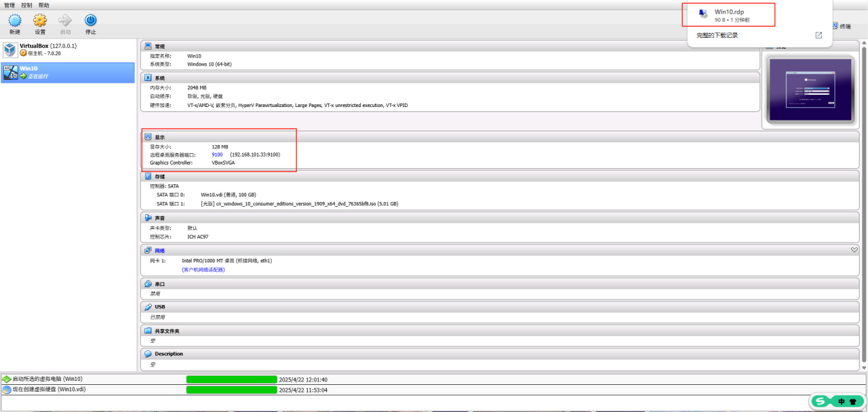Click the 声音 section audio icon

[x=148, y=218]
